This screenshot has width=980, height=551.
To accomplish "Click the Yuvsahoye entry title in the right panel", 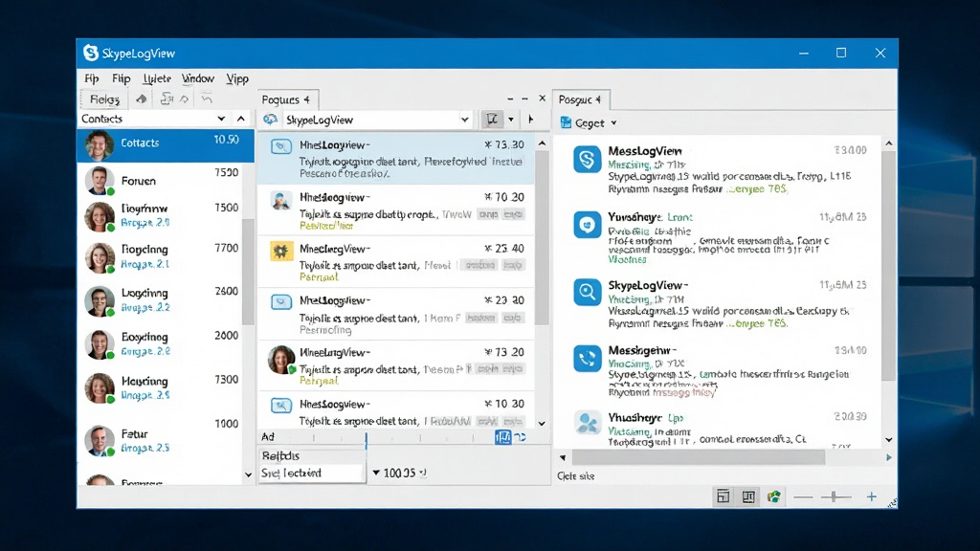I will pyautogui.click(x=635, y=217).
